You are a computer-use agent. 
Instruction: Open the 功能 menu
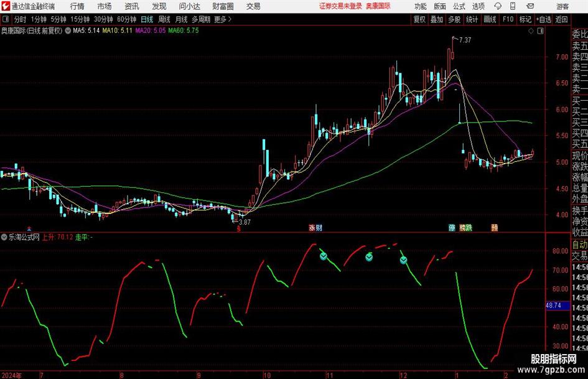coord(421,6)
